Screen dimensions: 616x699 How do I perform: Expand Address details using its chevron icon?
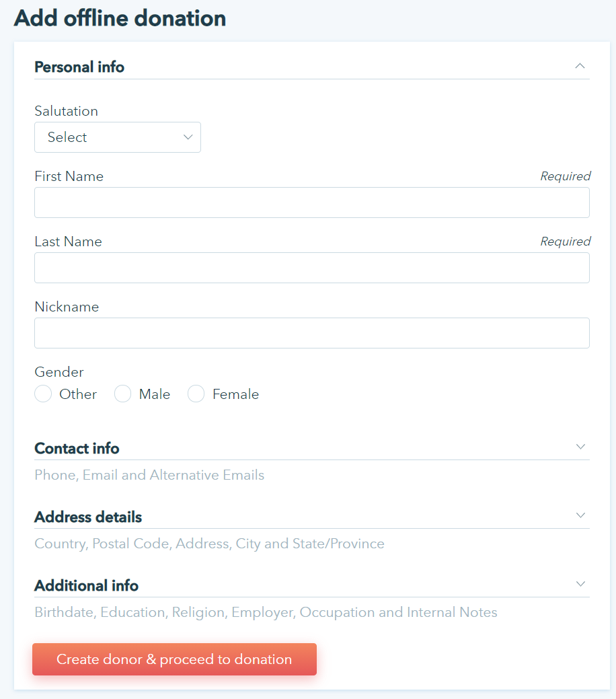(581, 515)
